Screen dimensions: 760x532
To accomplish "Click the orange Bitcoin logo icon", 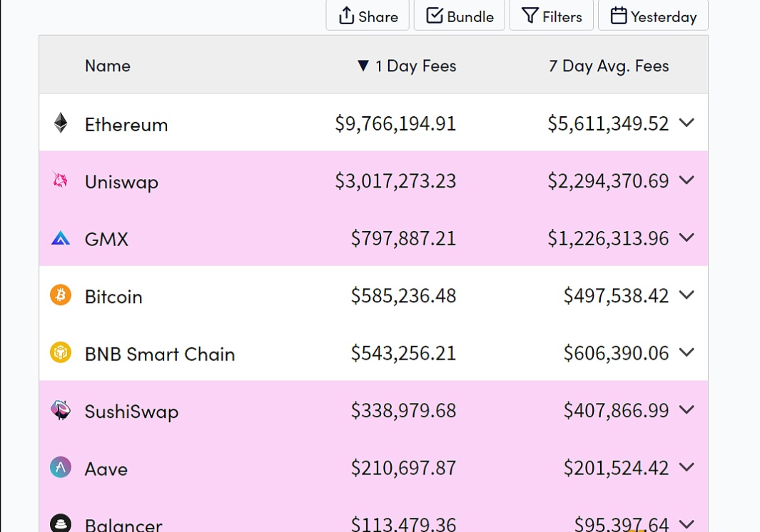I will [61, 295].
